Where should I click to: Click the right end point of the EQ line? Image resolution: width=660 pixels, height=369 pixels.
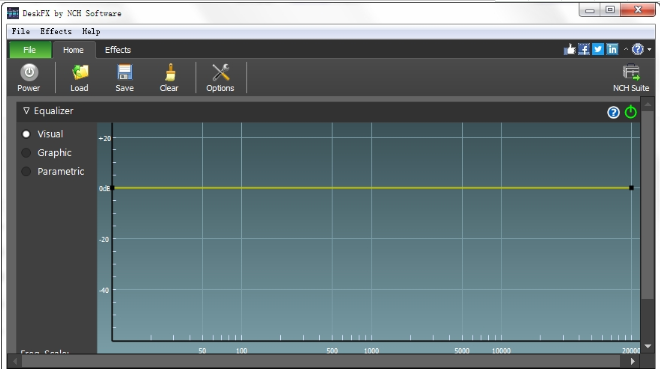[x=631, y=188]
